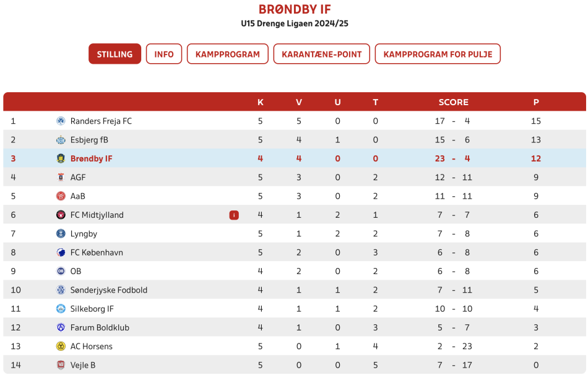Click the Farum Boldklub team name

coord(100,328)
